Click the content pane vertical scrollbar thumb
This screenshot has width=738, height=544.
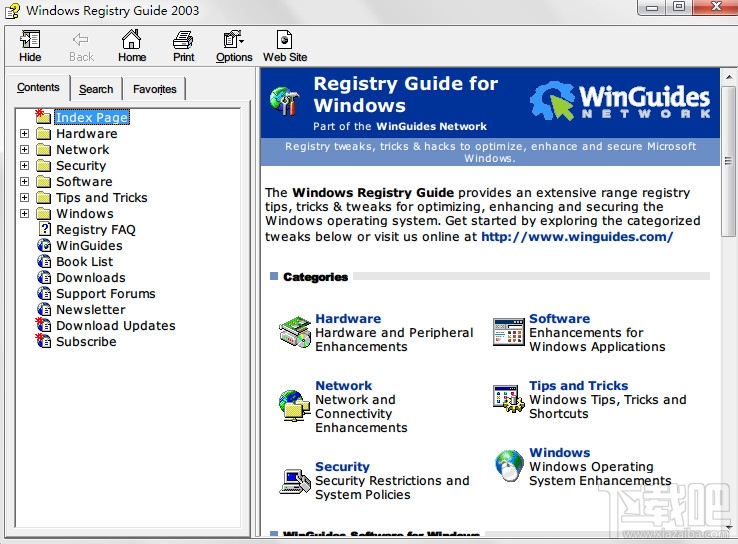pyautogui.click(x=728, y=161)
